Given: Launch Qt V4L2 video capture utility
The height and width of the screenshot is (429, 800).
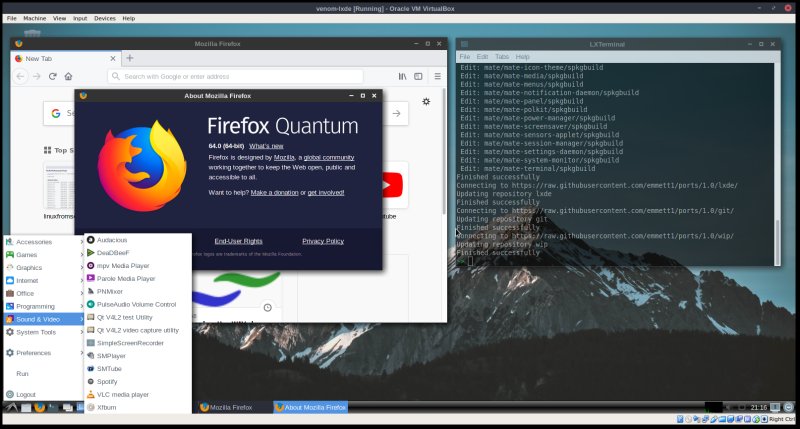Looking at the screenshot, I should click(x=138, y=330).
